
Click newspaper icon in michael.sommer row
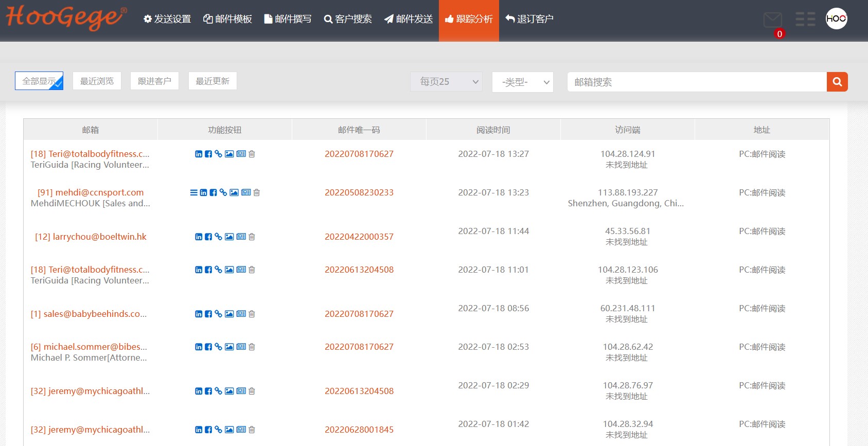coord(241,347)
